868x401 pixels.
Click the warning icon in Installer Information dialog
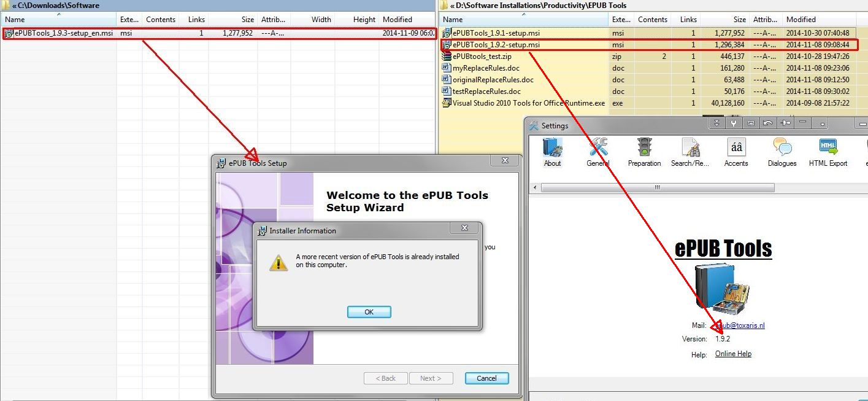click(x=278, y=262)
